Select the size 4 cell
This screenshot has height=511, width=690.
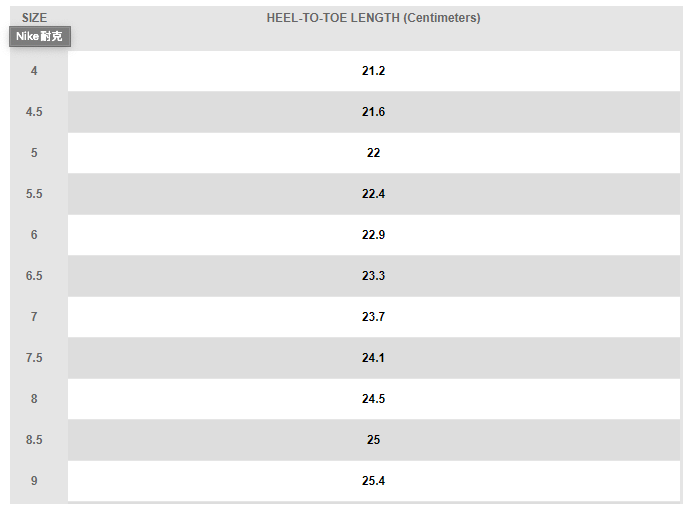pos(34,71)
